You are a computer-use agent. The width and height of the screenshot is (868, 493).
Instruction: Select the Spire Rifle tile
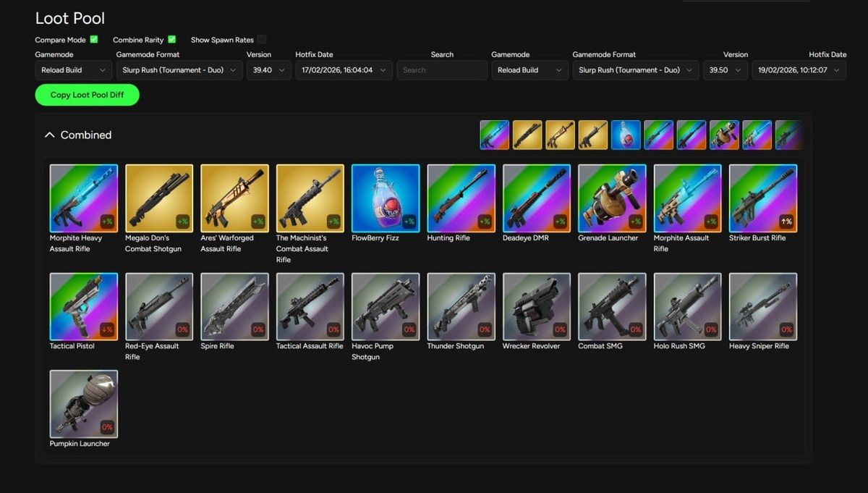(234, 306)
